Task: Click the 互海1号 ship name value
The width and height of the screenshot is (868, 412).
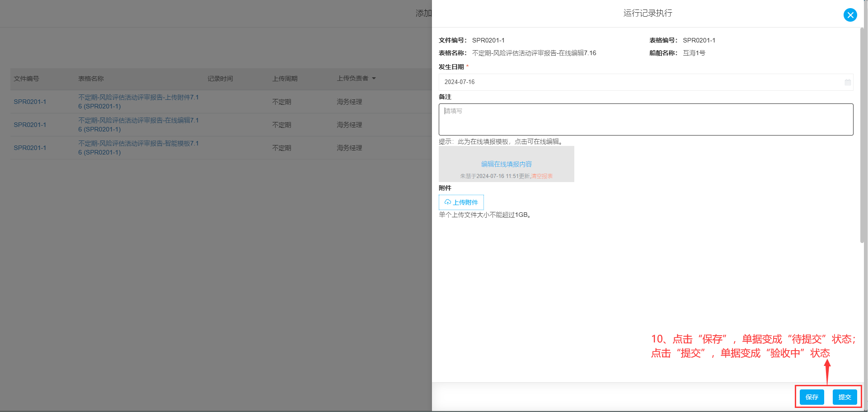Action: coord(694,53)
